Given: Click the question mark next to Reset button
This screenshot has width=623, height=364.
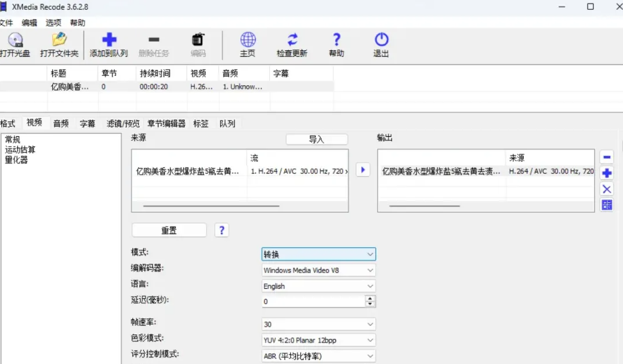Looking at the screenshot, I should coord(222,230).
